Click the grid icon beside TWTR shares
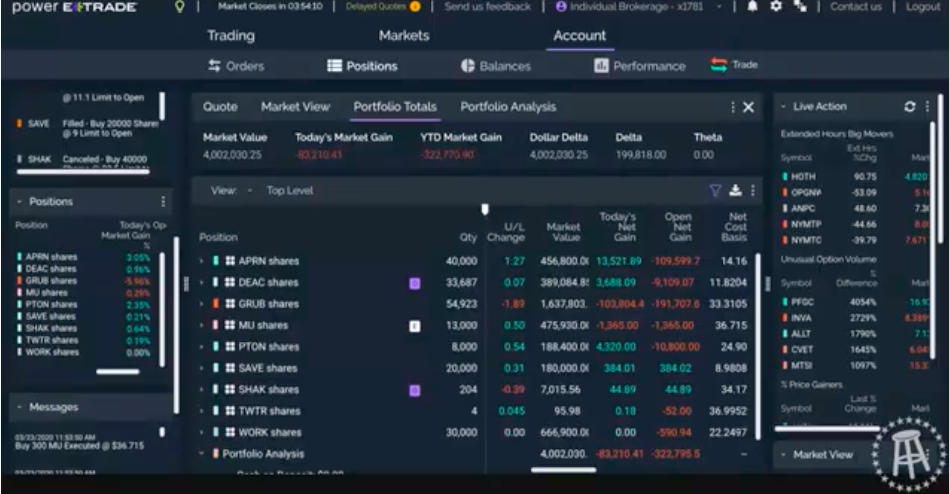The image size is (949, 494). tap(230, 411)
